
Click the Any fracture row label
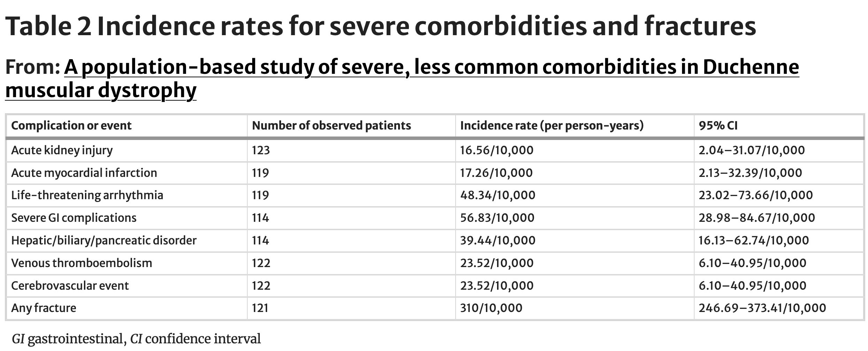pyautogui.click(x=44, y=308)
